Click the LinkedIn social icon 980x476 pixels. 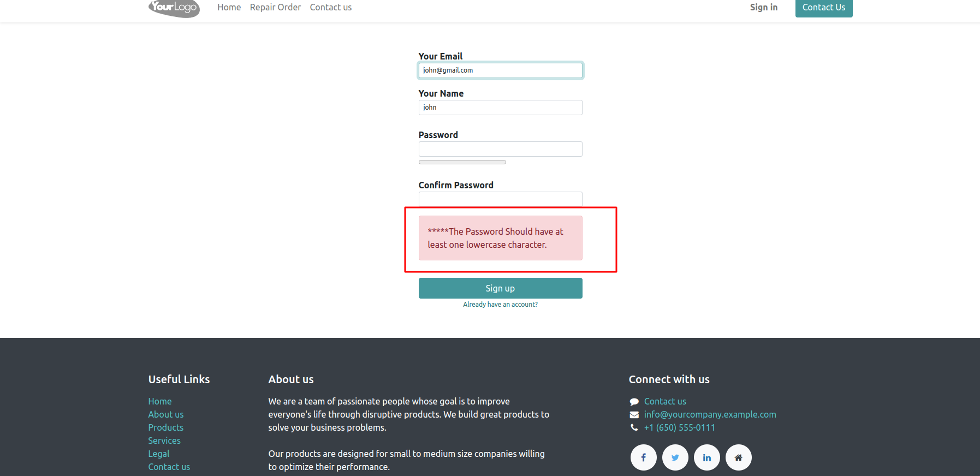(x=706, y=457)
